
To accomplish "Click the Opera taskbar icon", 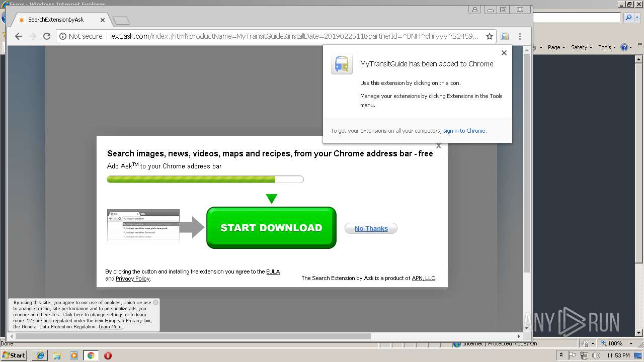I will [x=108, y=355].
